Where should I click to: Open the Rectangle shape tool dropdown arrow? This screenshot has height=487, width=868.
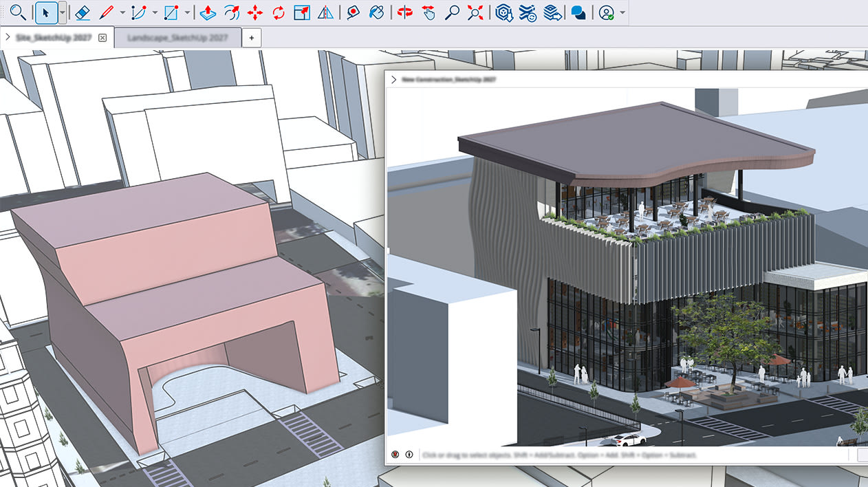[187, 12]
